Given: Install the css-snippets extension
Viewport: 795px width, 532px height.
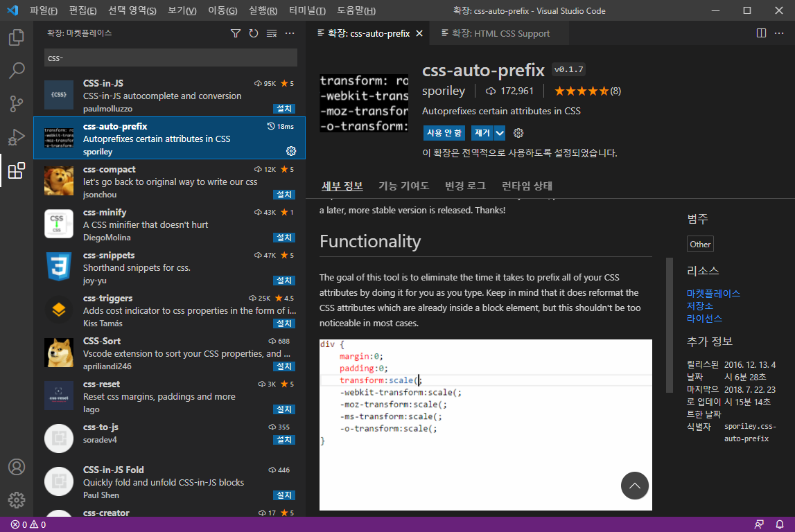Looking at the screenshot, I should pyautogui.click(x=284, y=280).
